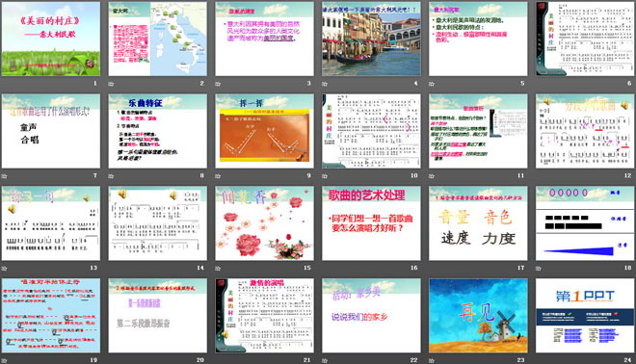
Task: Select slide 13 练习一句 thumbnail
Action: click(x=51, y=223)
